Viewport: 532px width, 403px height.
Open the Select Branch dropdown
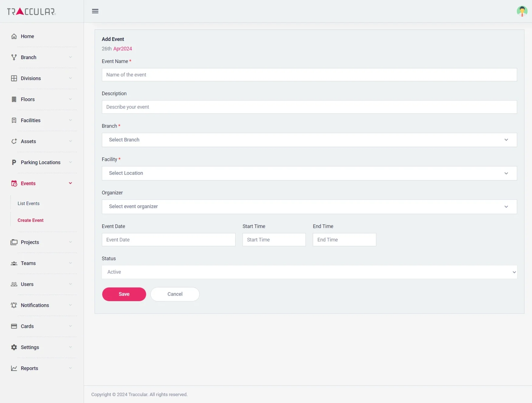(309, 140)
